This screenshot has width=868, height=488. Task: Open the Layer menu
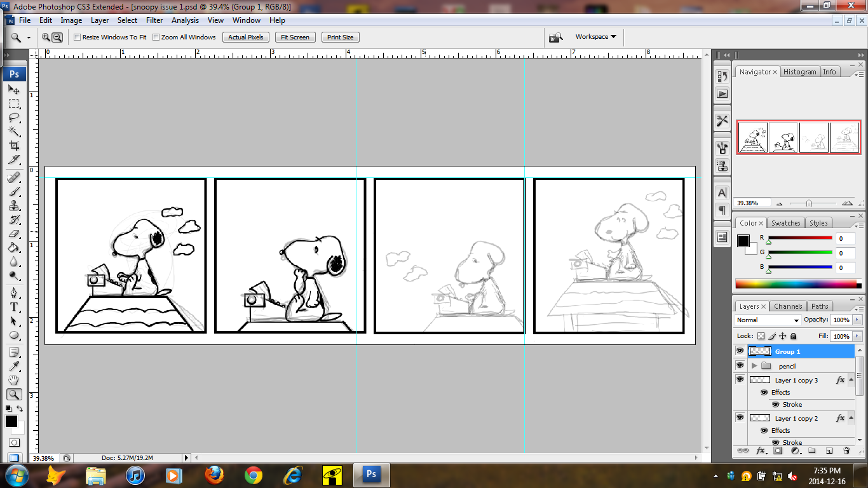tap(100, 20)
